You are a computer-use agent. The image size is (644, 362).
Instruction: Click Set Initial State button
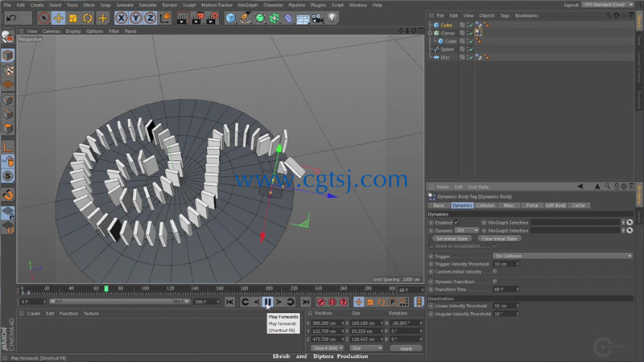click(x=452, y=238)
